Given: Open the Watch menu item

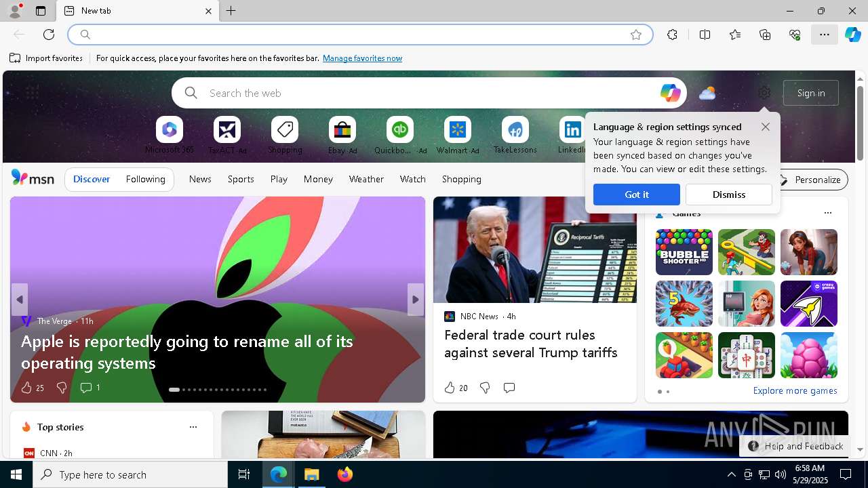Looking at the screenshot, I should coord(413,179).
